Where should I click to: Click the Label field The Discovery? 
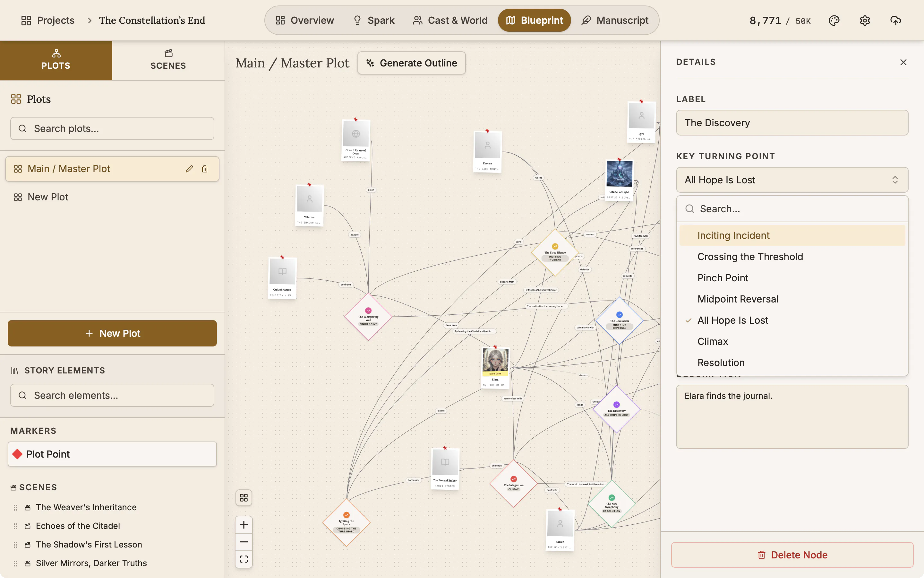[792, 123]
